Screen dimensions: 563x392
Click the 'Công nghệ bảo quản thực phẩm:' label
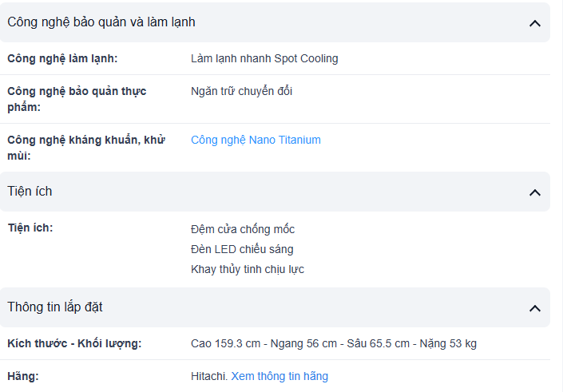[x=77, y=99]
